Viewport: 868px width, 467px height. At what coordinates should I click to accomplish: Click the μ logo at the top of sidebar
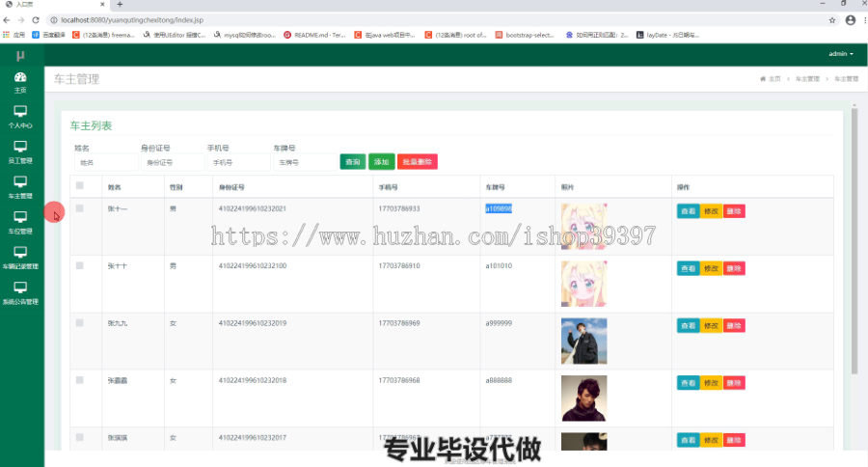point(20,55)
